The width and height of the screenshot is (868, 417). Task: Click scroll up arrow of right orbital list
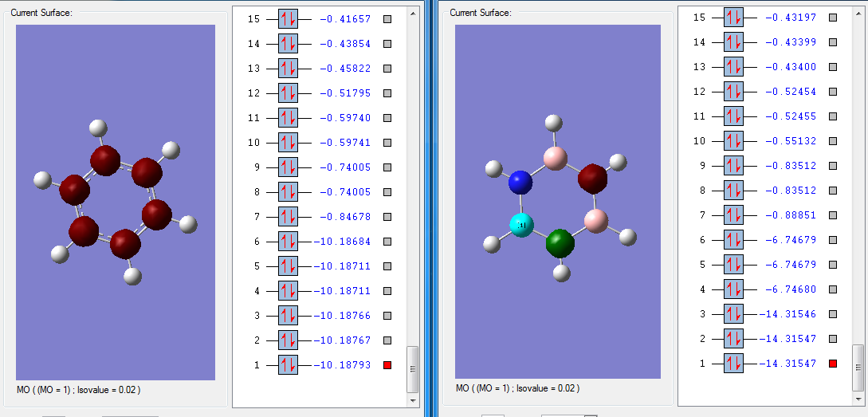858,13
